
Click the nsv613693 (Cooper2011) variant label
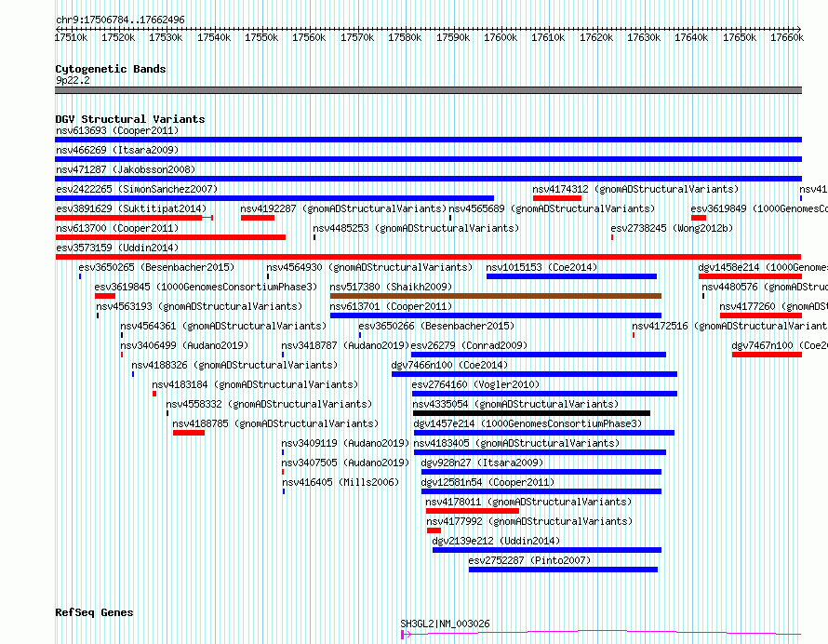(x=117, y=130)
